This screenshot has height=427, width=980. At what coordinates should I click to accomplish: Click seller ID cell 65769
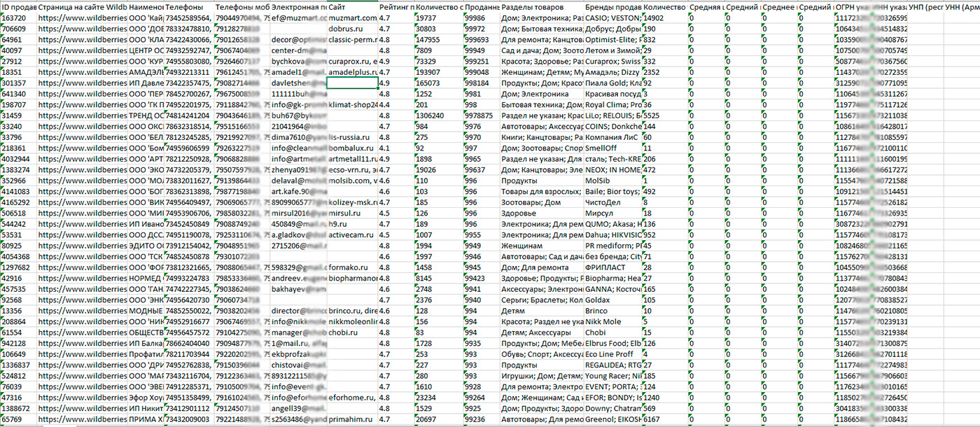click(x=18, y=419)
